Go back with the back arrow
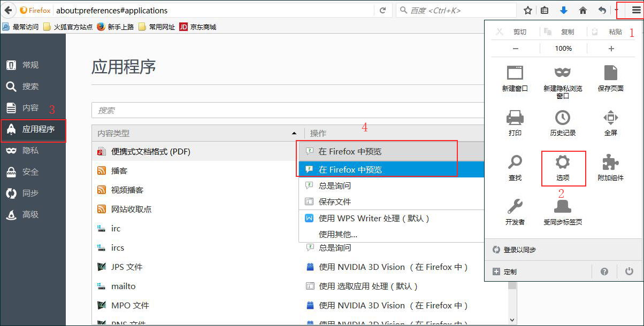The width and height of the screenshot is (644, 326). click(8, 10)
